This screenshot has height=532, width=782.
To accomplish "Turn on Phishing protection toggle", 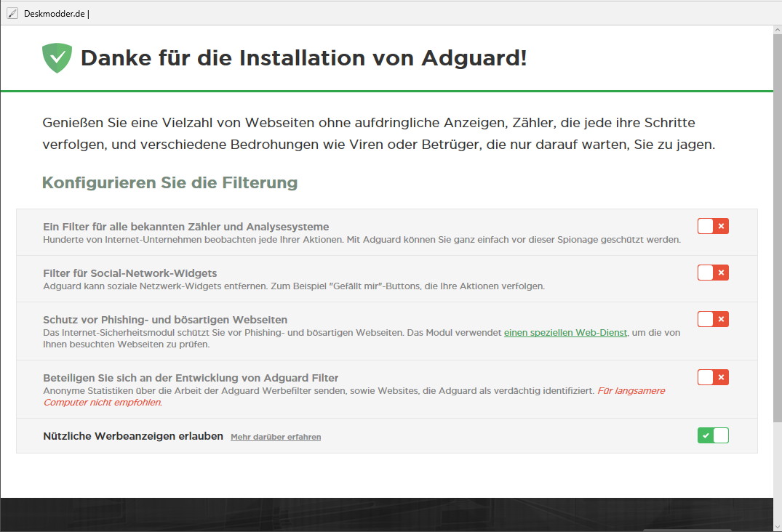I will [x=713, y=319].
